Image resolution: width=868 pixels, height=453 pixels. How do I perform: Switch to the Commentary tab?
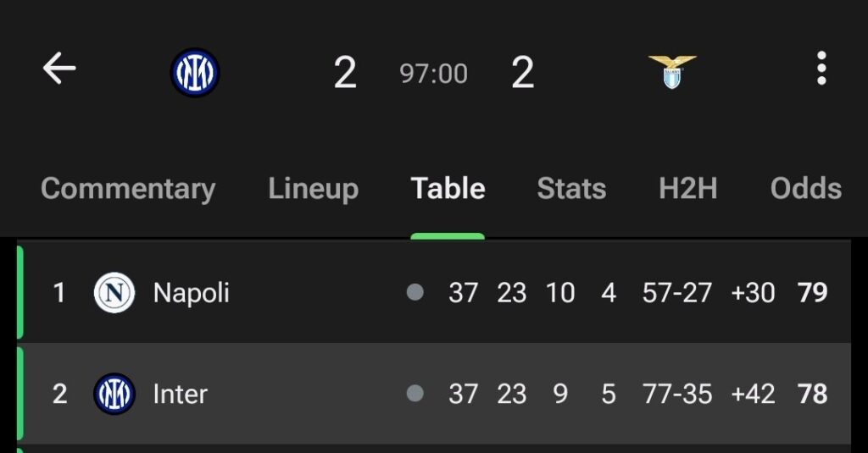128,189
